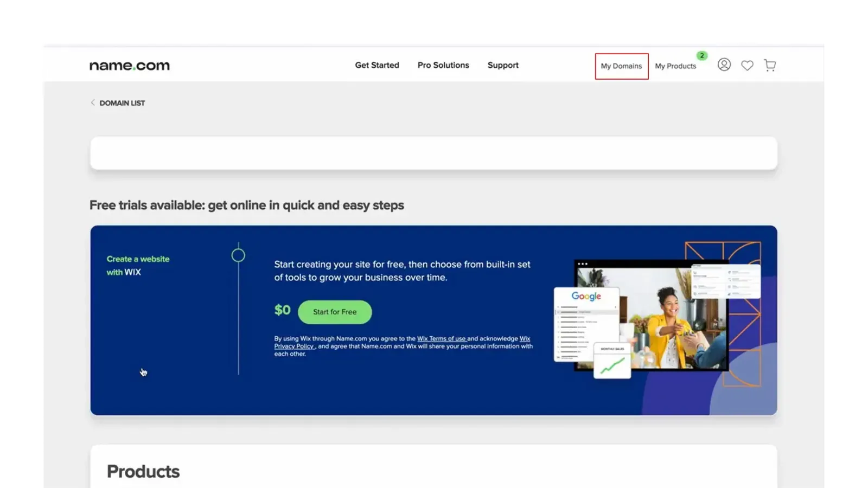Click the Products section heading
This screenshot has width=868, height=488.
143,472
